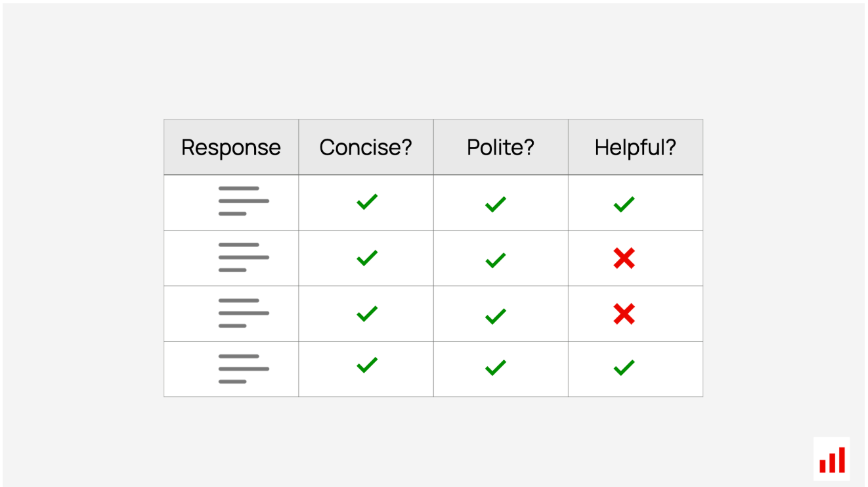Image resolution: width=868 pixels, height=487 pixels.
Task: Click the red X in third row Helpful column
Action: pyautogui.click(x=624, y=314)
